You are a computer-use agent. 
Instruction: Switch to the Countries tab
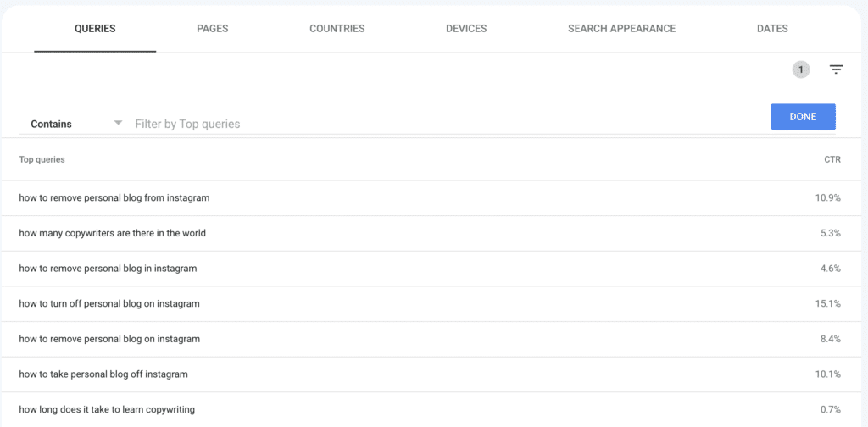click(x=337, y=29)
